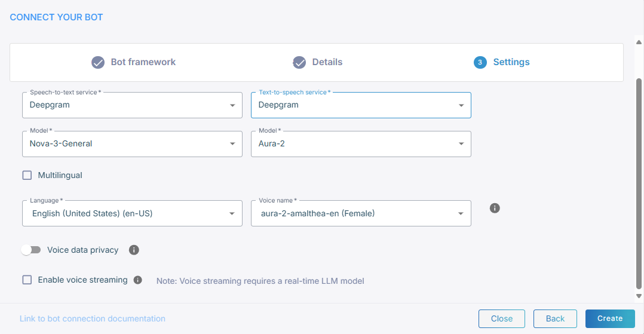Click scrollbar up arrow

coord(639,41)
